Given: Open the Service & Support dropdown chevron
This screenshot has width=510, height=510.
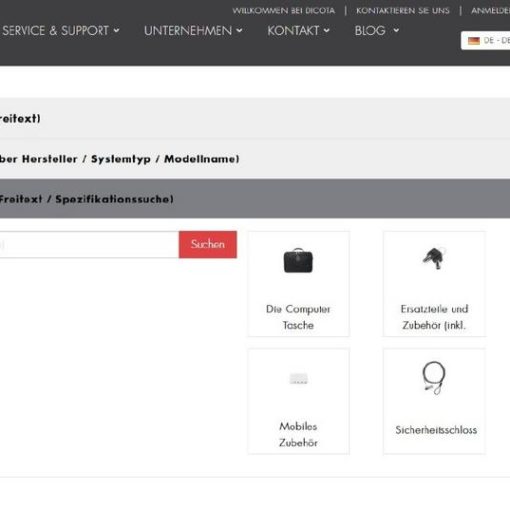Looking at the screenshot, I should [x=116, y=31].
